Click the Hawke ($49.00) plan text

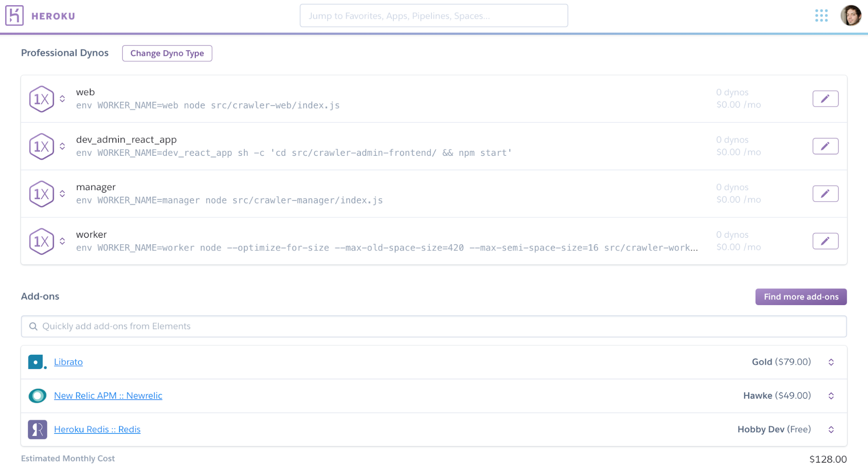[x=777, y=395]
